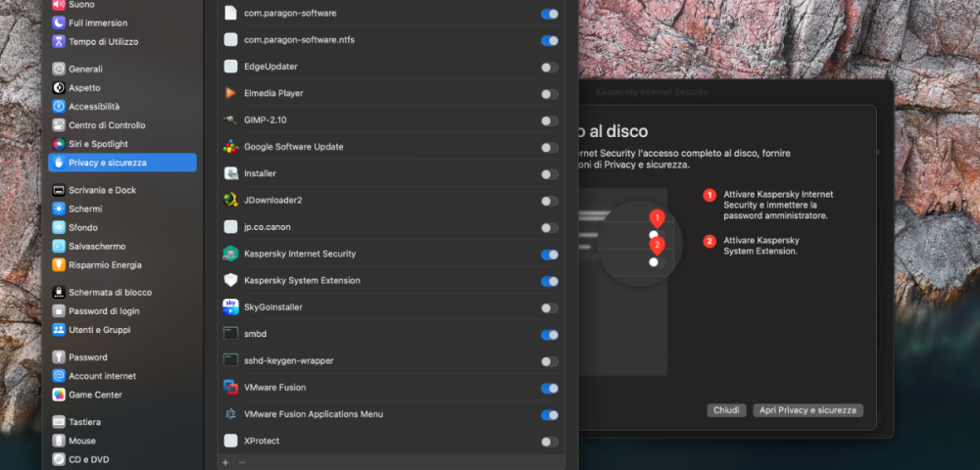
Task: Switch off VMware Fusion disk access
Action: [550, 388]
